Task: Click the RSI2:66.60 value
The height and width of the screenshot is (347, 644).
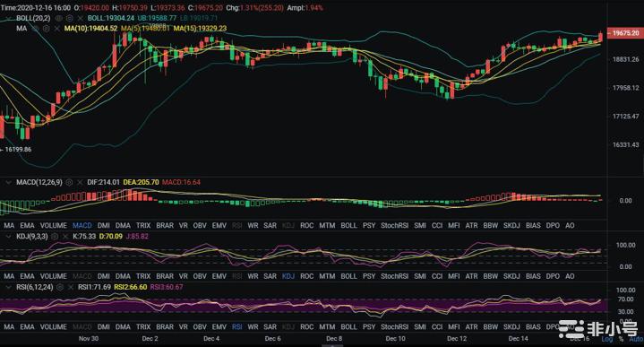Action: pyautogui.click(x=130, y=287)
